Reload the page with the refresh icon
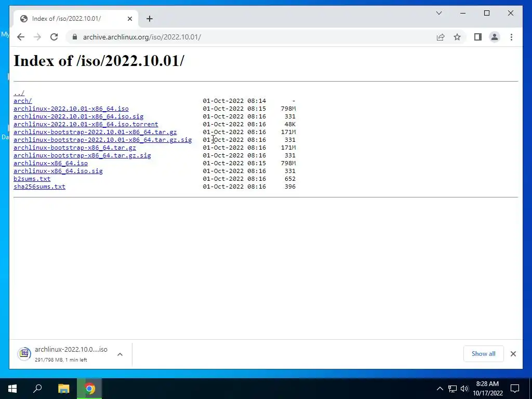The image size is (532, 399). coord(54,37)
